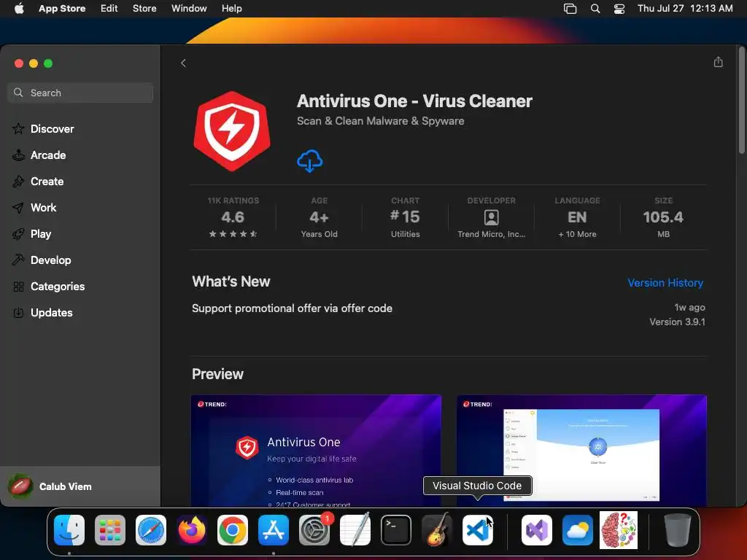Image resolution: width=747 pixels, height=560 pixels.
Task: Click the #15 Utilities chart tile
Action: coord(406,217)
